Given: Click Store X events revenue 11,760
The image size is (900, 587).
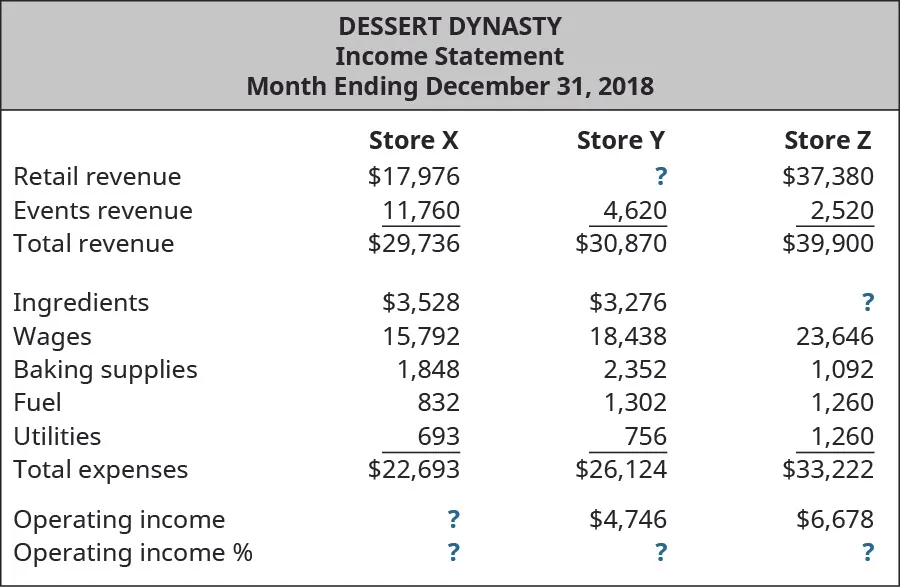Looking at the screenshot, I should pyautogui.click(x=421, y=211).
